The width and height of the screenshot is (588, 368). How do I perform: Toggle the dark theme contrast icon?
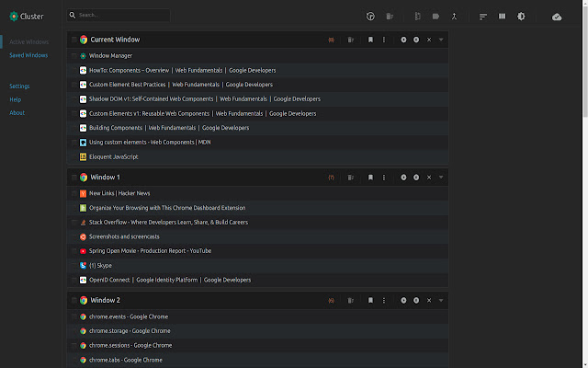pos(521,17)
